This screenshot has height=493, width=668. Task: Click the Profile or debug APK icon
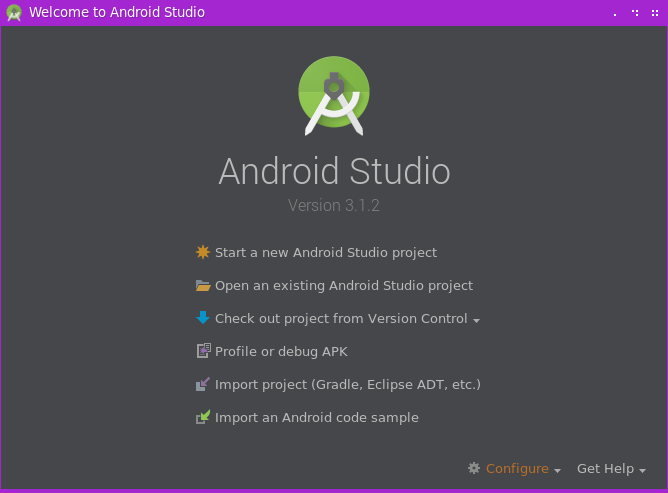(x=203, y=351)
